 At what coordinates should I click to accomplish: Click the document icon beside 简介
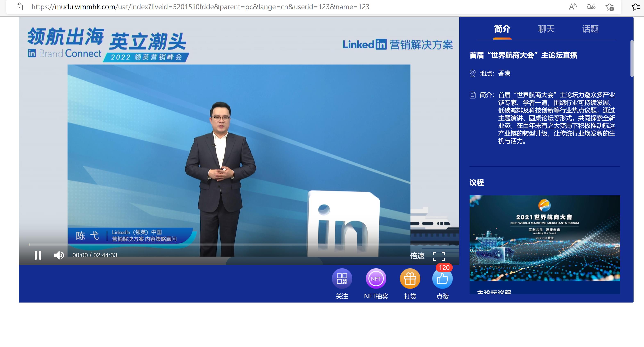point(472,95)
